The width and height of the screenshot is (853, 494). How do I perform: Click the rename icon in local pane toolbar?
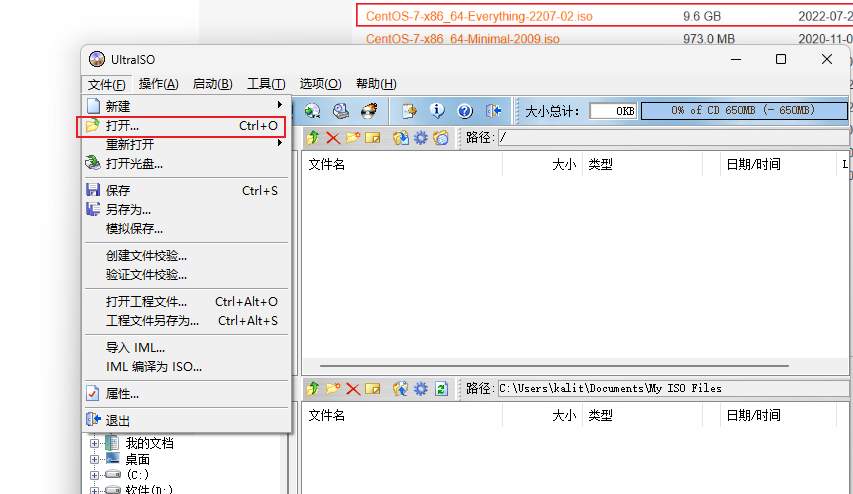tap(373, 388)
